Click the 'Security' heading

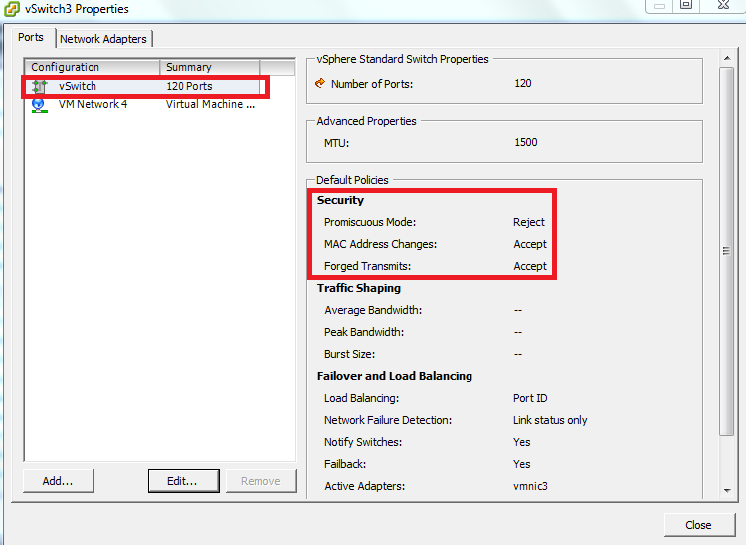tap(340, 200)
